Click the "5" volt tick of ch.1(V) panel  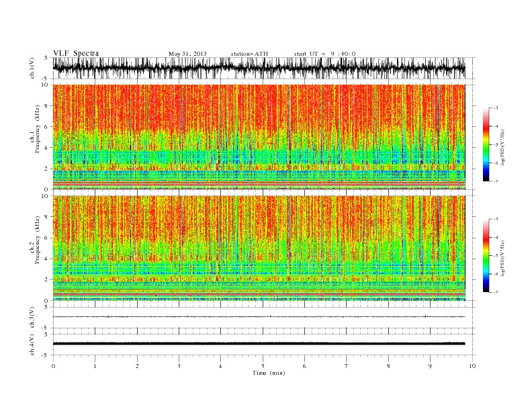coord(46,58)
